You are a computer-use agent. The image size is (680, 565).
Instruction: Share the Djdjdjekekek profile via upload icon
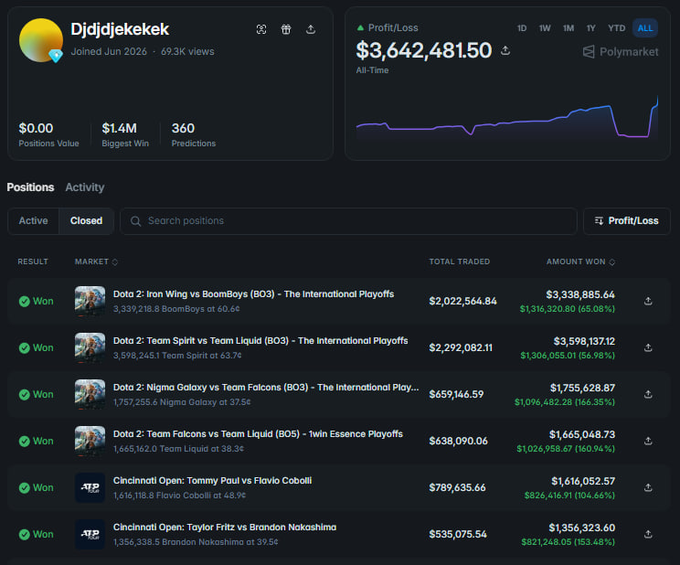click(311, 29)
